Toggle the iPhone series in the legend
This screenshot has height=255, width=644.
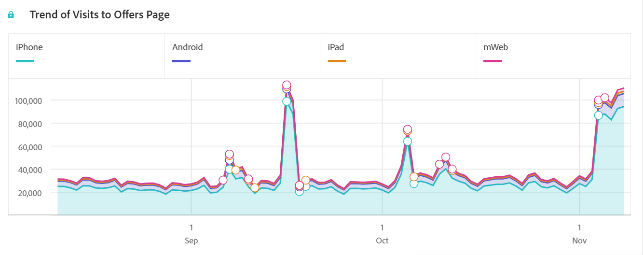tap(29, 47)
